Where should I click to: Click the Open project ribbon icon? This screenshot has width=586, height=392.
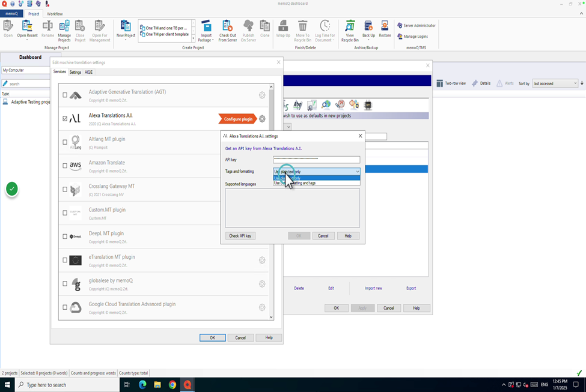coord(8,29)
